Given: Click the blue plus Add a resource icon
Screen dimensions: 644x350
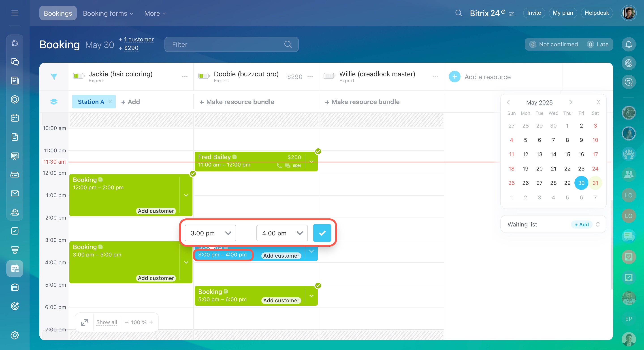Looking at the screenshot, I should [454, 77].
